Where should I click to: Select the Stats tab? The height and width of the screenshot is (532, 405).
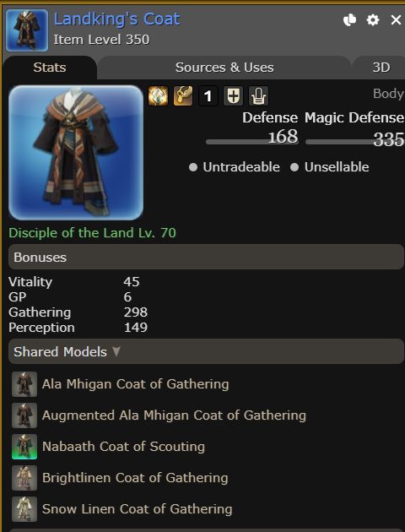click(x=50, y=68)
